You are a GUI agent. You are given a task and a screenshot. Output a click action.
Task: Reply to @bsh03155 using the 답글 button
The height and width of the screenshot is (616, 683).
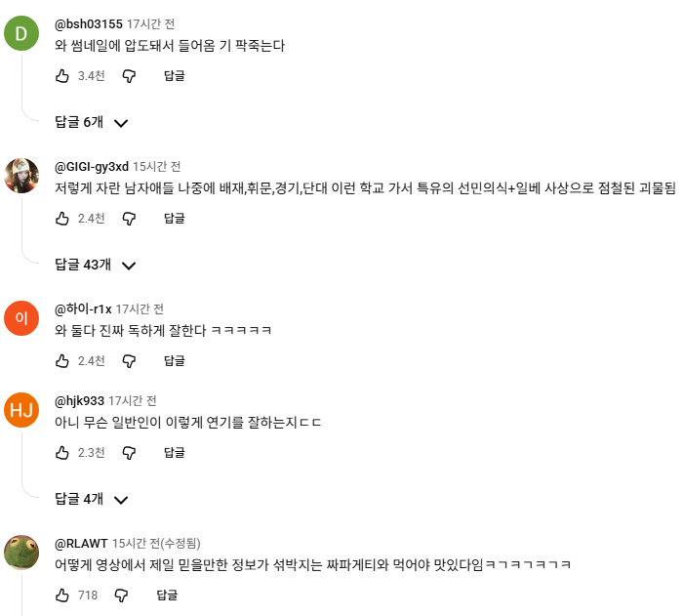(x=175, y=76)
